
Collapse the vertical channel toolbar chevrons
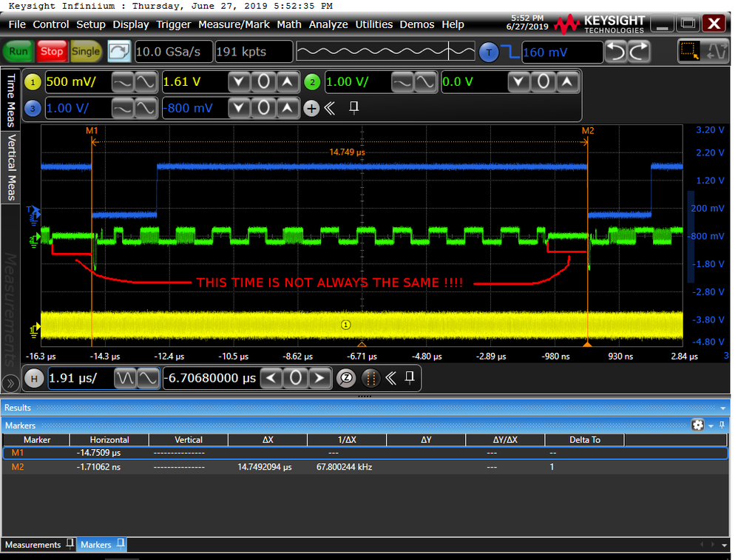[330, 109]
